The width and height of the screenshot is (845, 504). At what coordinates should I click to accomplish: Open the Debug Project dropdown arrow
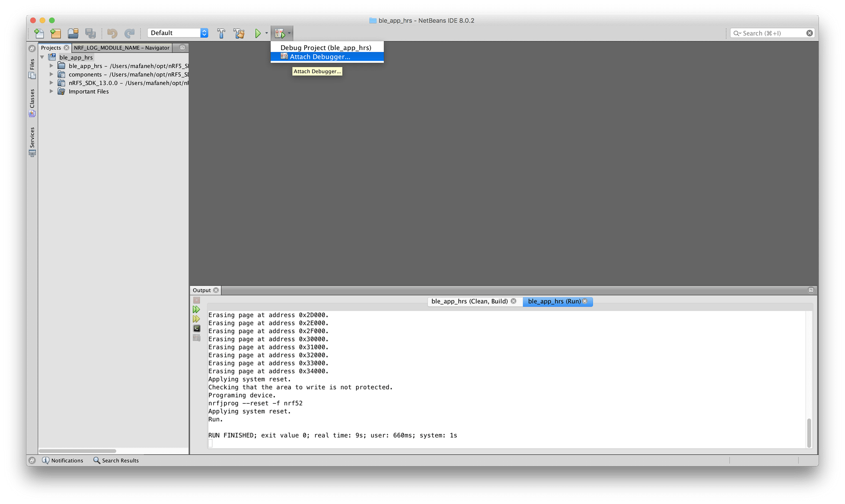(289, 33)
